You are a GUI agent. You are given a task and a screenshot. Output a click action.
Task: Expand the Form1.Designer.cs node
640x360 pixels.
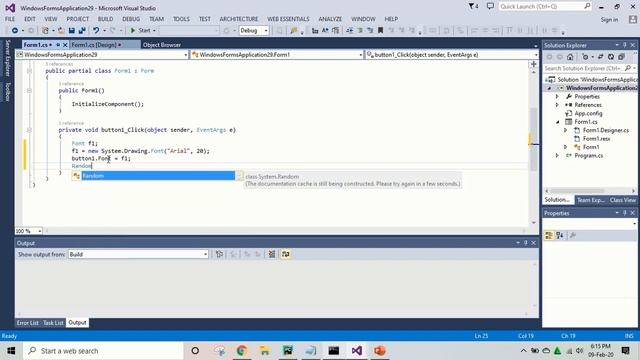point(565,130)
